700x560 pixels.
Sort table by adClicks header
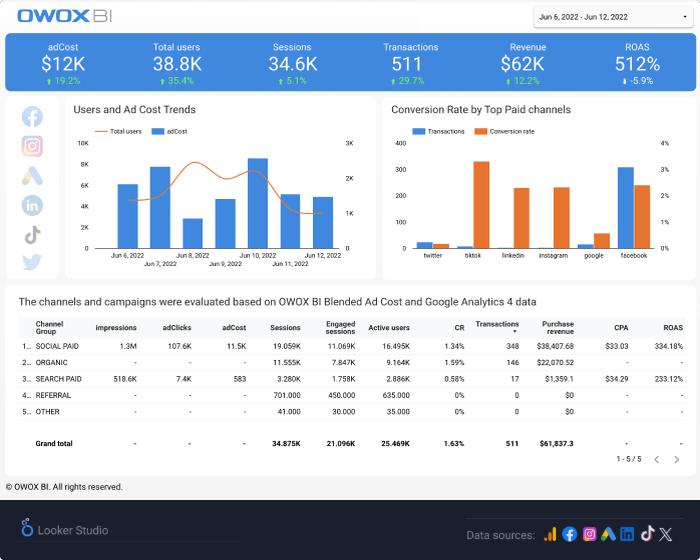[177, 328]
